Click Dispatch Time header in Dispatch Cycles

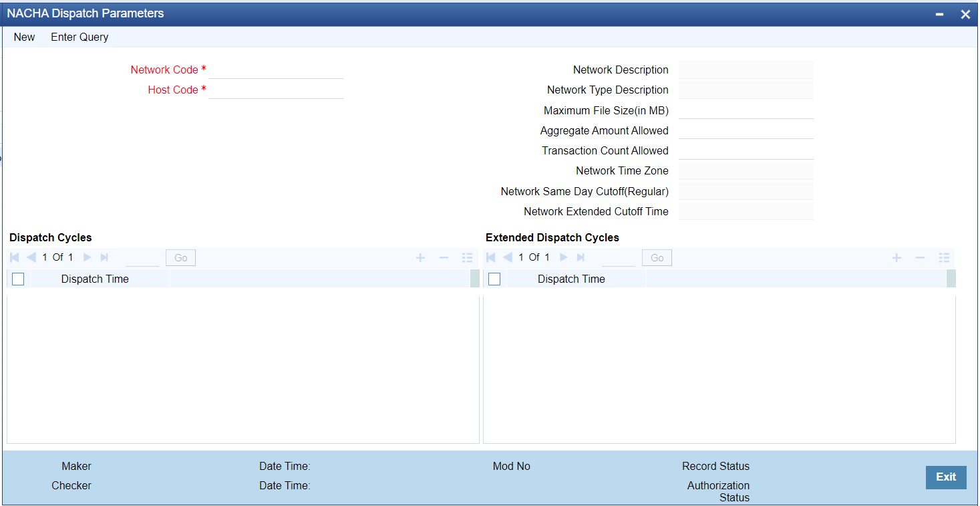click(x=95, y=279)
